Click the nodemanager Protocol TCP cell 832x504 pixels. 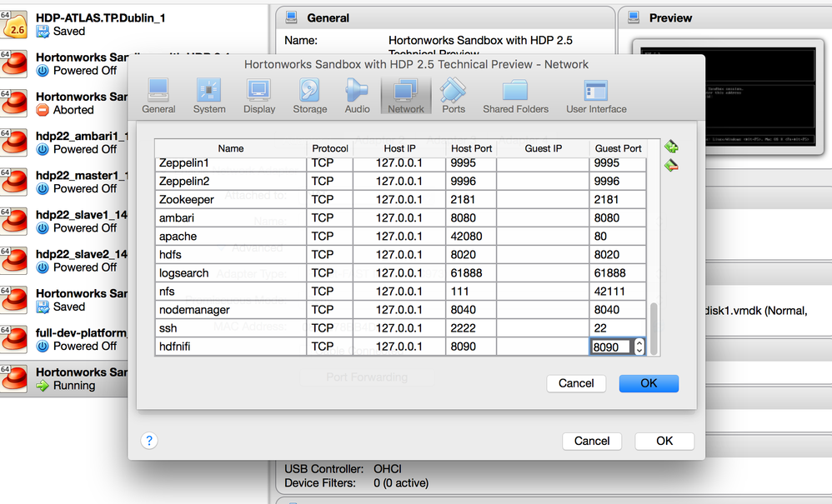[329, 310]
